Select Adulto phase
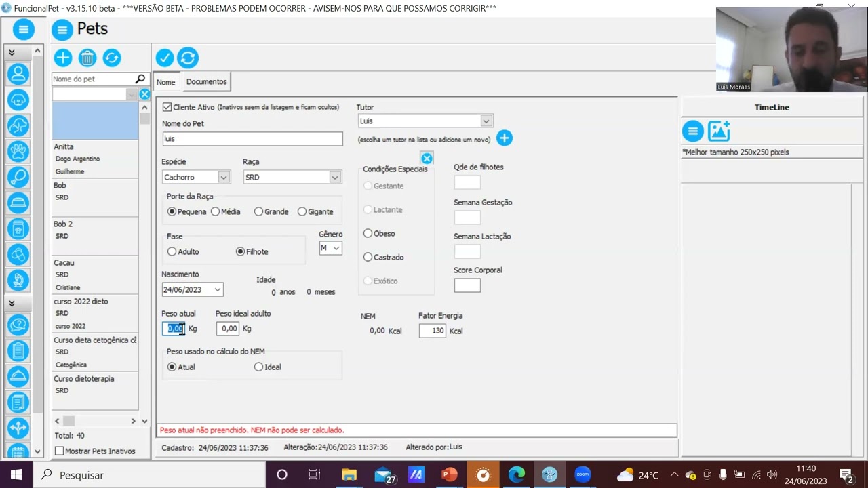 point(172,251)
